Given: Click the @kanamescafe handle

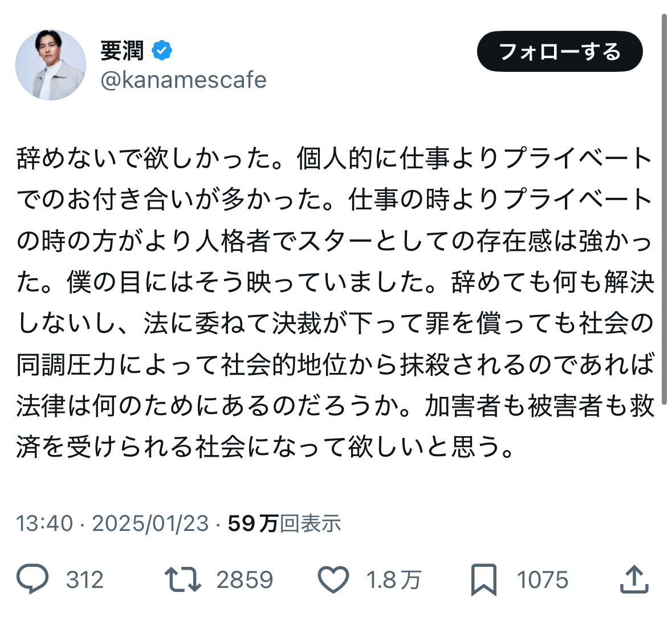Looking at the screenshot, I should (x=184, y=80).
